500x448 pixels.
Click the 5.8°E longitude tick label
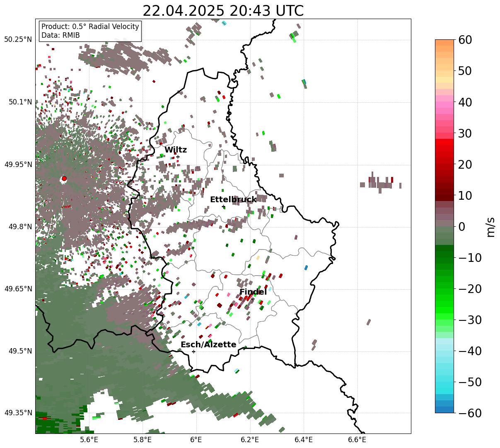(x=143, y=440)
